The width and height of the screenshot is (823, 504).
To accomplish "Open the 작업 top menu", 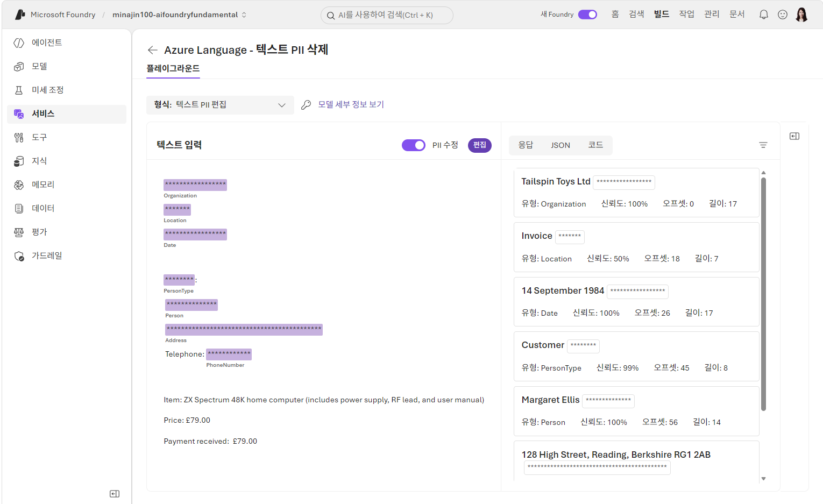I will pos(686,15).
